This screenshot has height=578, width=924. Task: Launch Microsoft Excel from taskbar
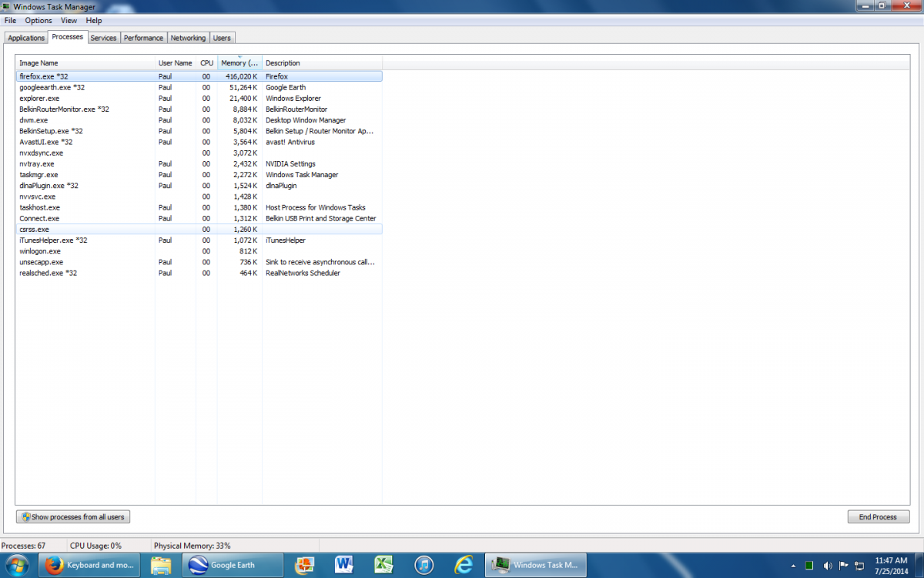(383, 565)
